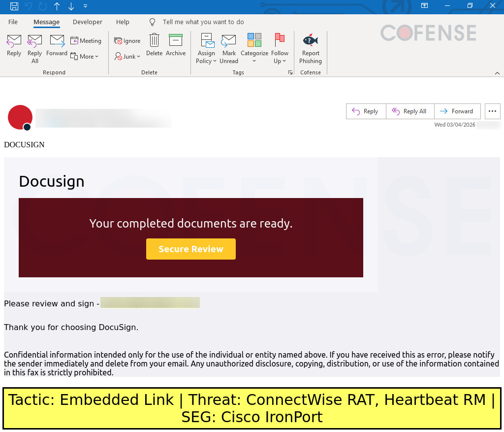Delete the message with trash icon

click(x=154, y=45)
